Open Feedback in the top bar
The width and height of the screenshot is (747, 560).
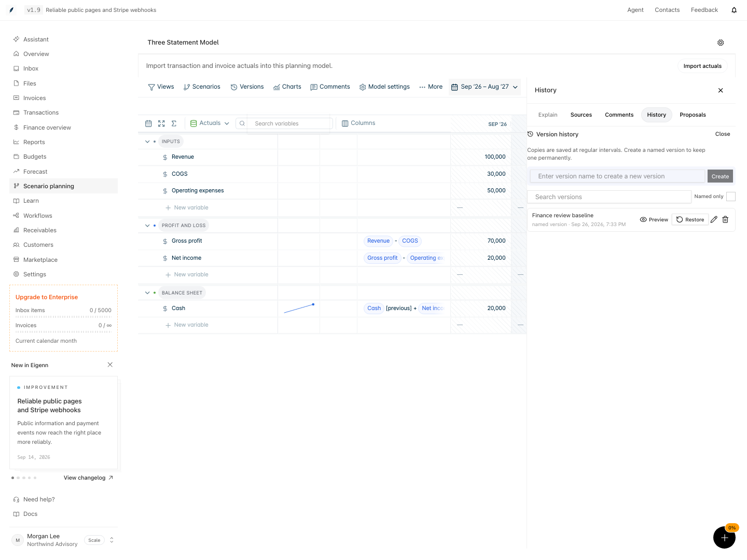(704, 10)
